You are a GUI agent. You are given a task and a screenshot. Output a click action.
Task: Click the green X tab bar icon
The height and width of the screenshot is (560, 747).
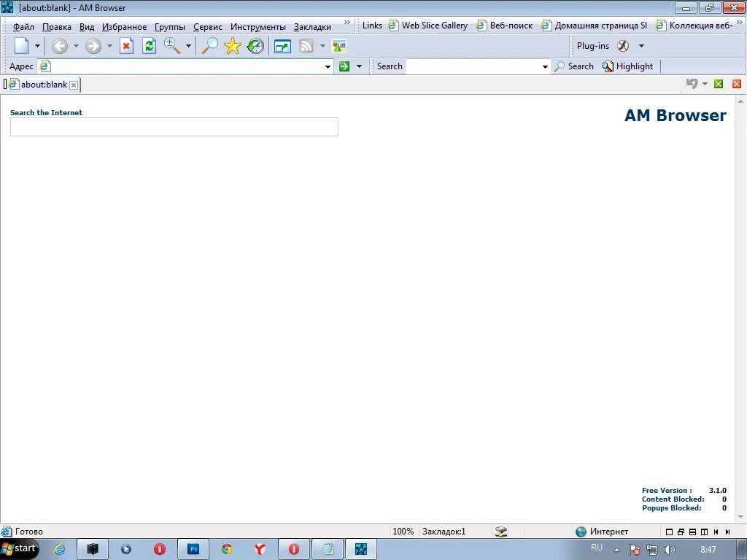pyautogui.click(x=719, y=85)
